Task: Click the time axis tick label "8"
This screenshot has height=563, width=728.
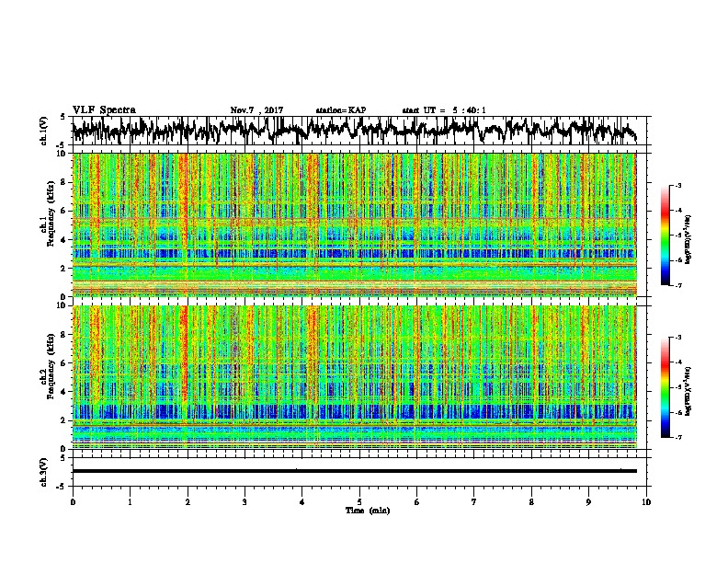Action: click(x=531, y=502)
